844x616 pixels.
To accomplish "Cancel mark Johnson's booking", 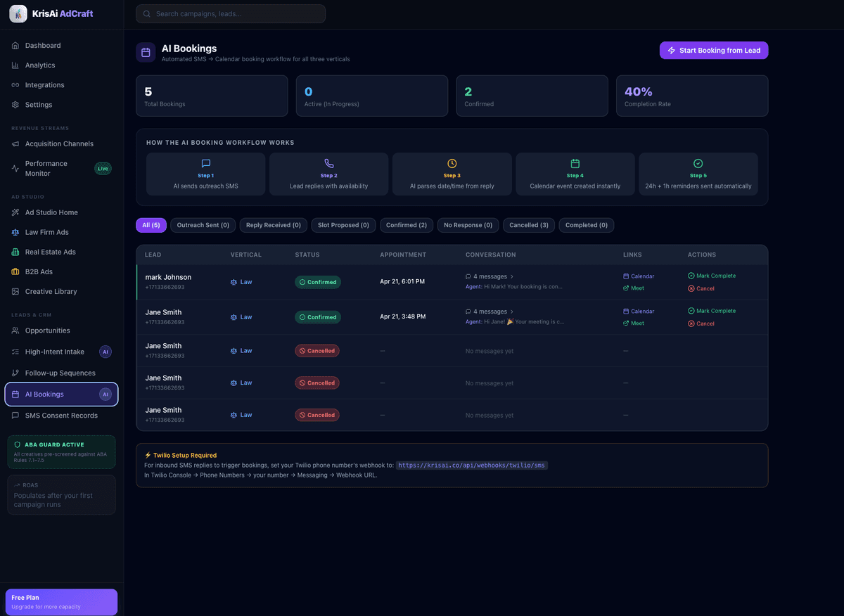I will [x=701, y=288].
